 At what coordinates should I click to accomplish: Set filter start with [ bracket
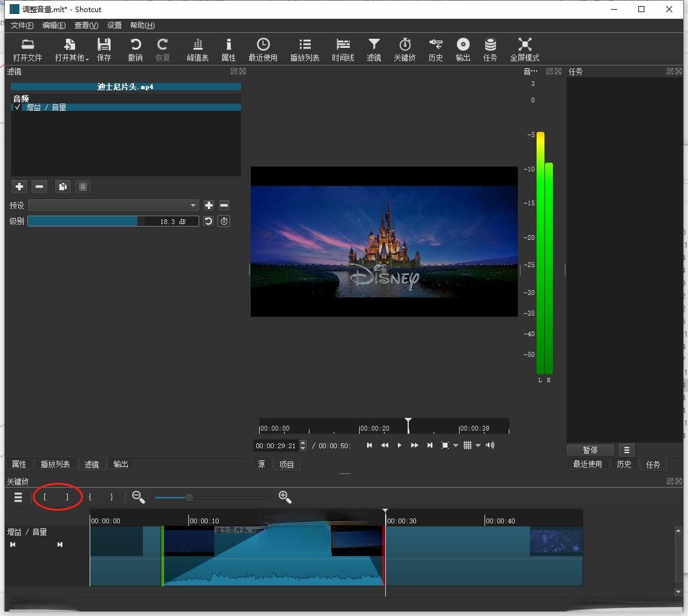click(x=45, y=497)
